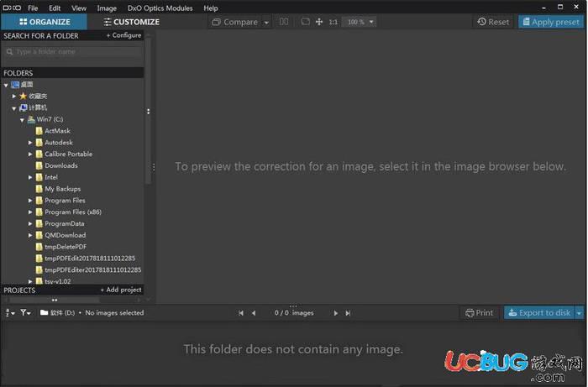
Task: Click + Add project
Action: [x=121, y=290]
